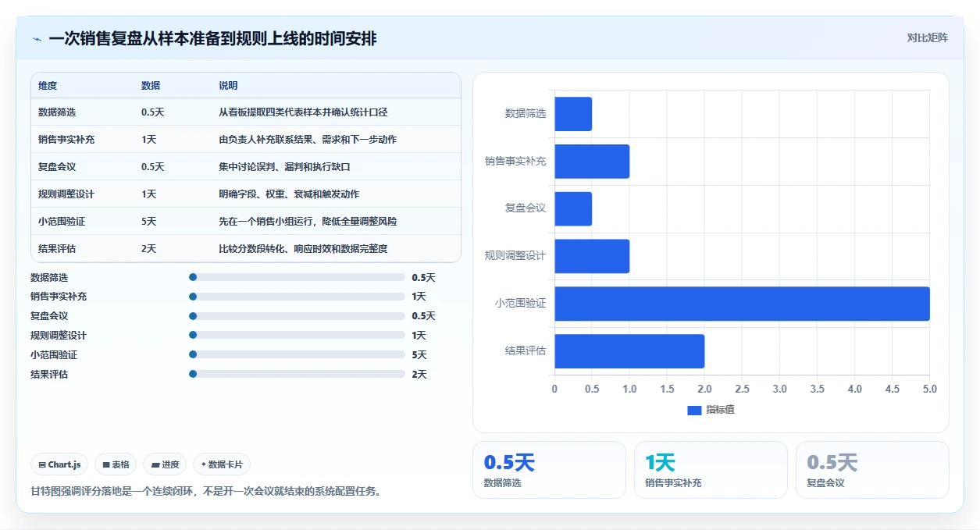Click the 规则调整设计 bar in chart

pyautogui.click(x=592, y=256)
